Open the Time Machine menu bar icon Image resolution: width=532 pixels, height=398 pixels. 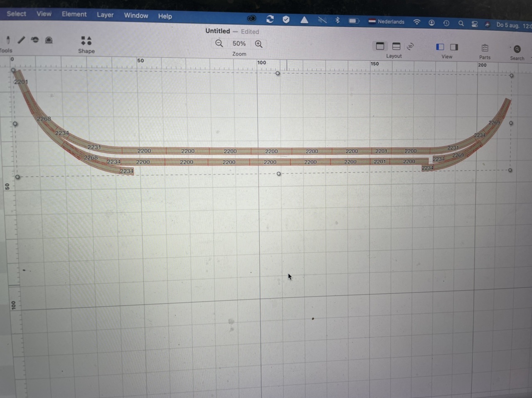[446, 23]
